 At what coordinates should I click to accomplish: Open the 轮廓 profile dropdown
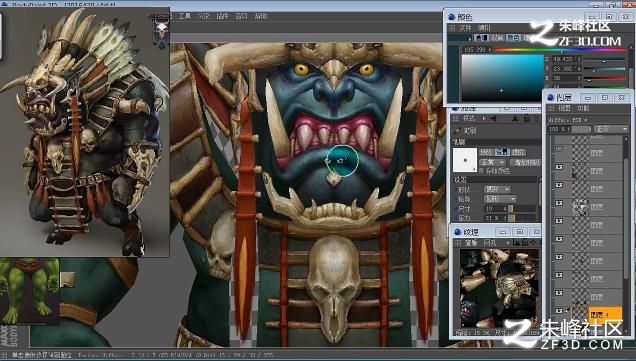(x=501, y=199)
